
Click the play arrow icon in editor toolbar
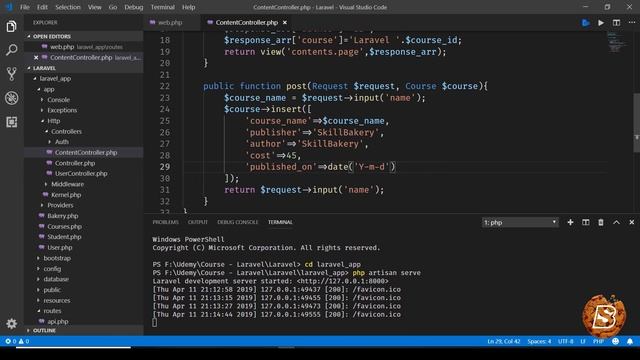[601, 23]
